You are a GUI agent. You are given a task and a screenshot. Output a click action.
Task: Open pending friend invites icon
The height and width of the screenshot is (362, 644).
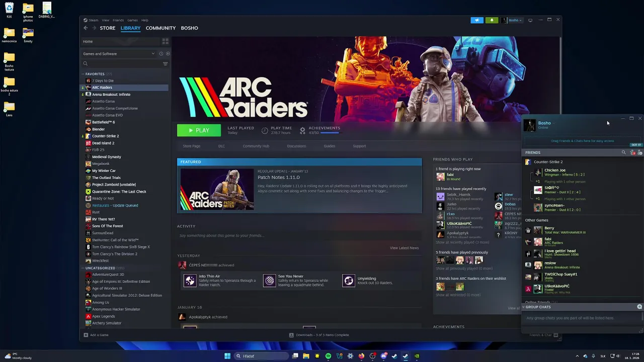[632, 152]
